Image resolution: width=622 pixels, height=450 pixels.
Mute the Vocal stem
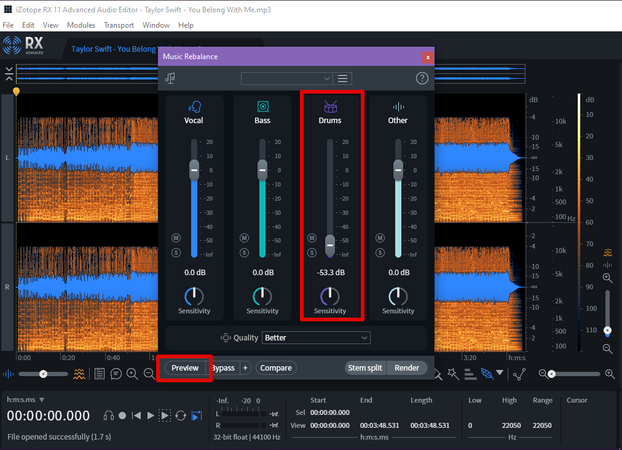(x=176, y=238)
